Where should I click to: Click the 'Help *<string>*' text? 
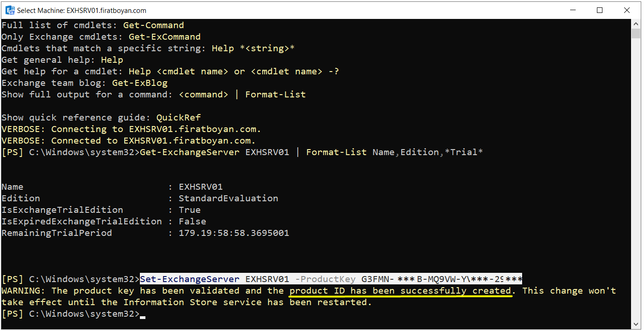pos(253,48)
